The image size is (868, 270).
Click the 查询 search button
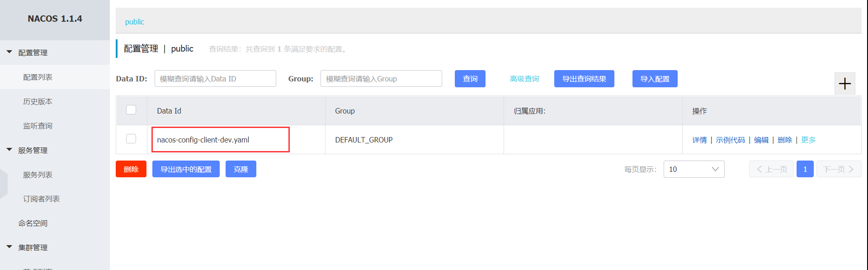[470, 79]
